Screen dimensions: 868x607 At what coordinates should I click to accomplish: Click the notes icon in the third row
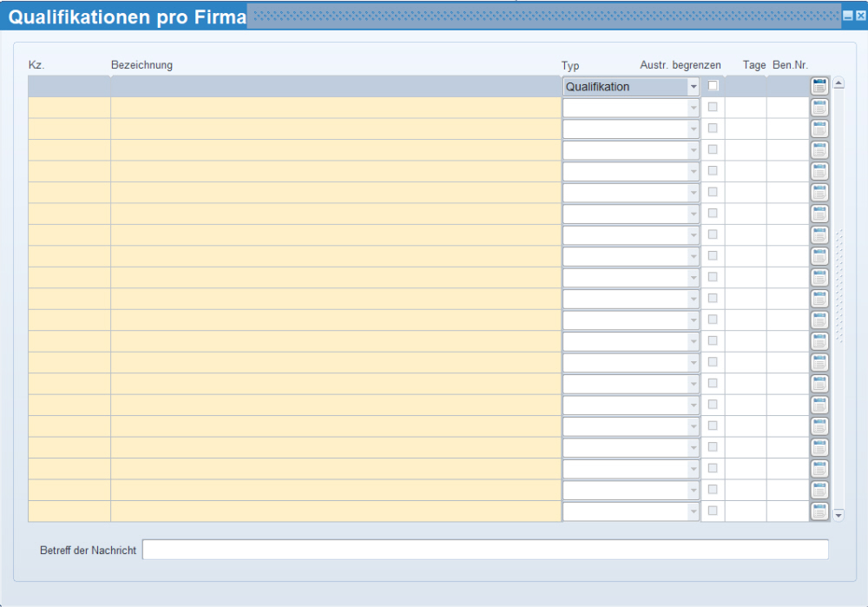click(819, 129)
